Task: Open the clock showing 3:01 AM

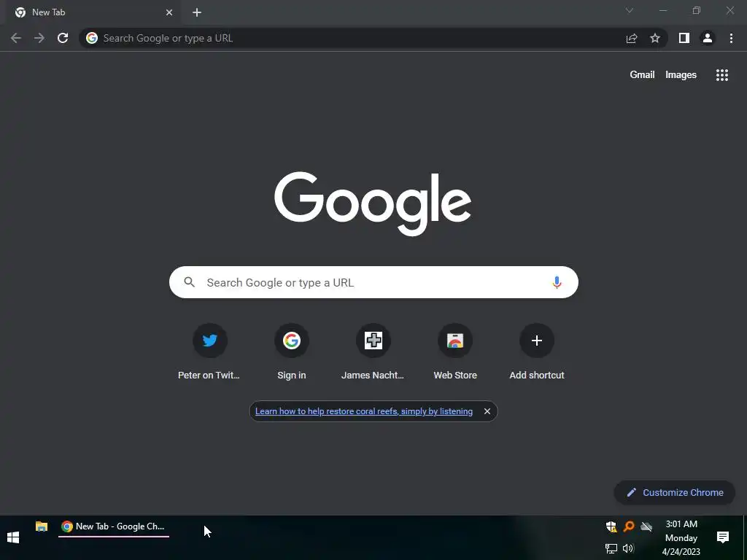Action: [x=681, y=538]
